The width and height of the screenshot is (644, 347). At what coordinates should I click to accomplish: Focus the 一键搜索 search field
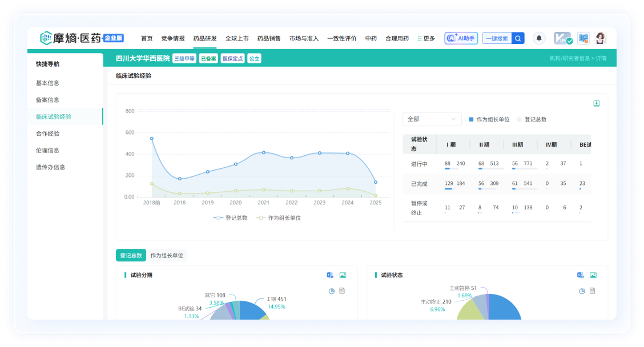point(497,38)
